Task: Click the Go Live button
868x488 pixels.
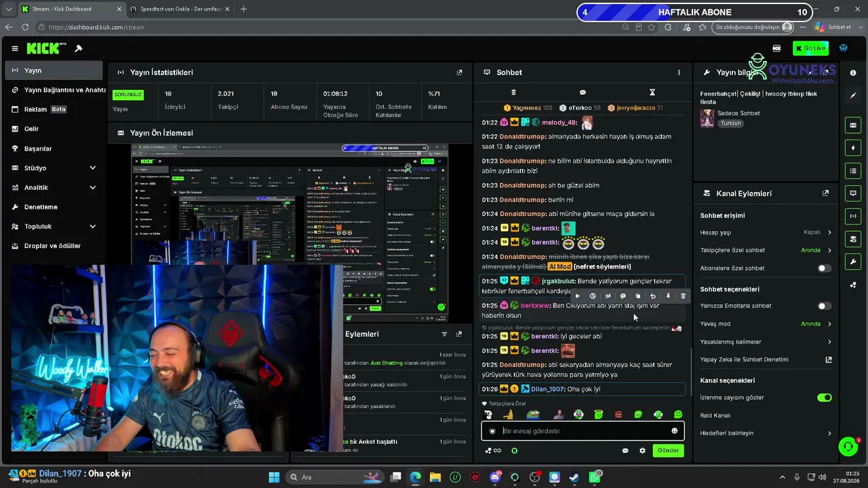Action: point(810,48)
